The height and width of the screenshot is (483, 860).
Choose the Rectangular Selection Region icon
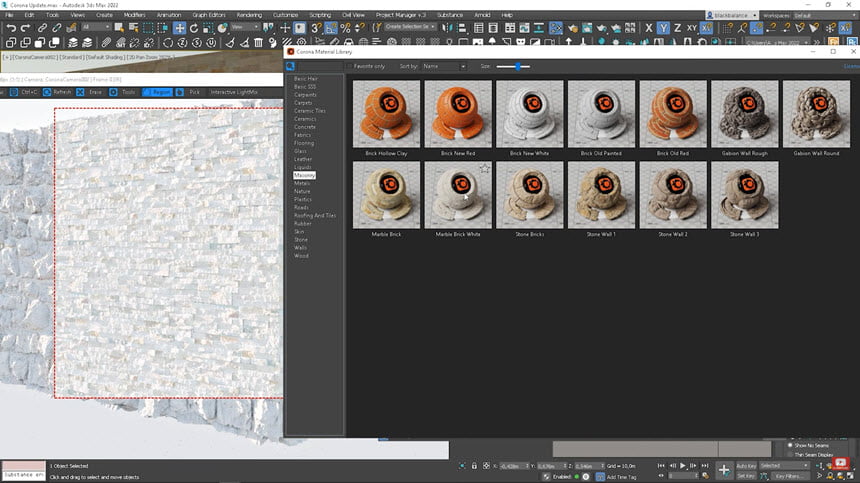[148, 28]
